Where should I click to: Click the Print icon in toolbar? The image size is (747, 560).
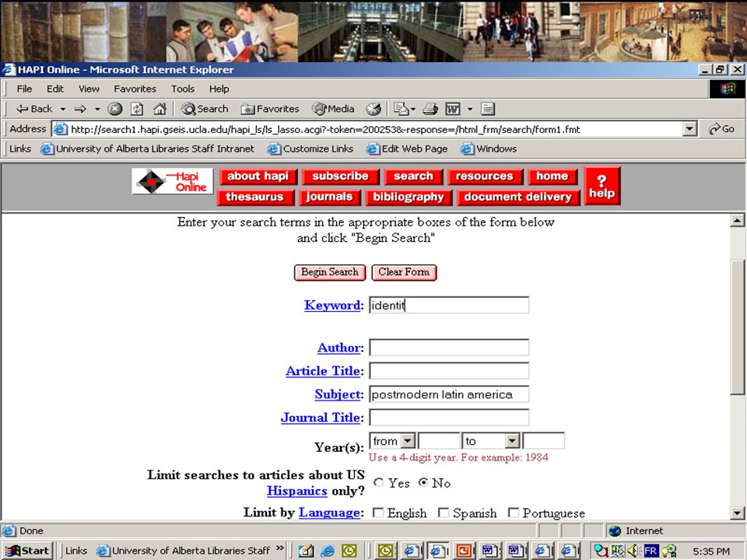click(430, 109)
